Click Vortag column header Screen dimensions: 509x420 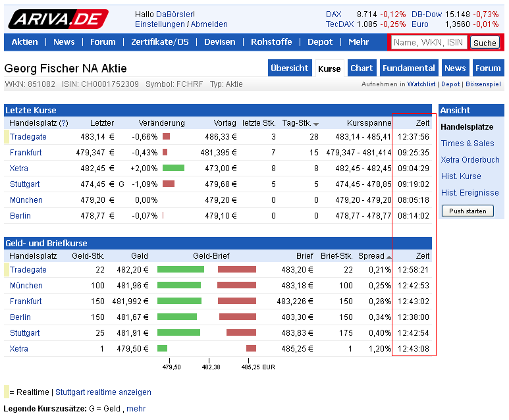[225, 123]
